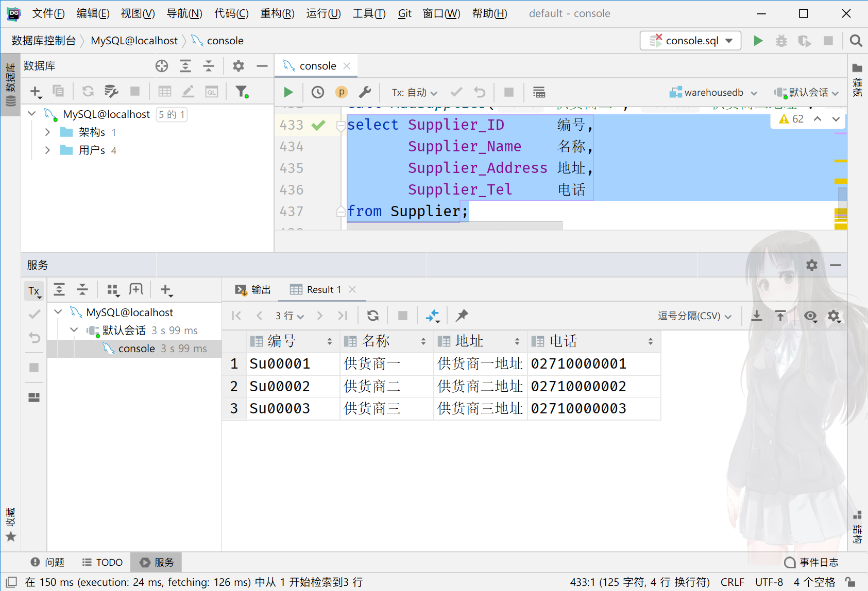The height and width of the screenshot is (591, 868).
Task: Sort by 编号 column header
Action: coord(292,341)
